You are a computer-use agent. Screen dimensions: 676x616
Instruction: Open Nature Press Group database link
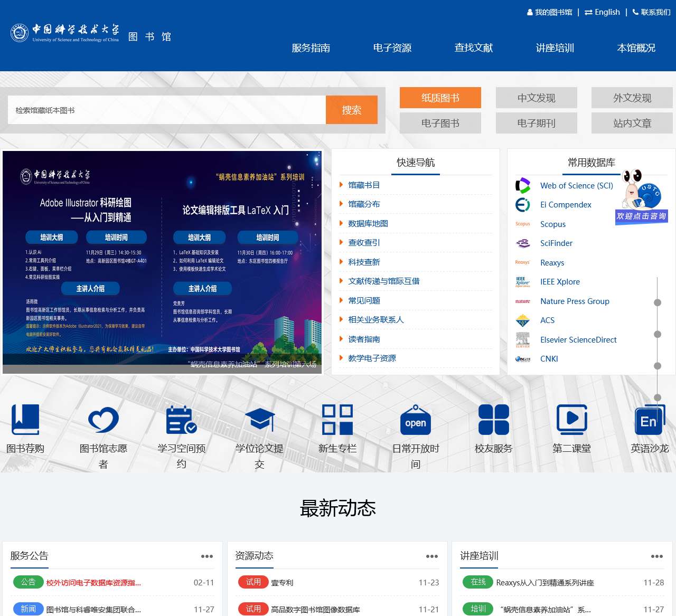575,301
